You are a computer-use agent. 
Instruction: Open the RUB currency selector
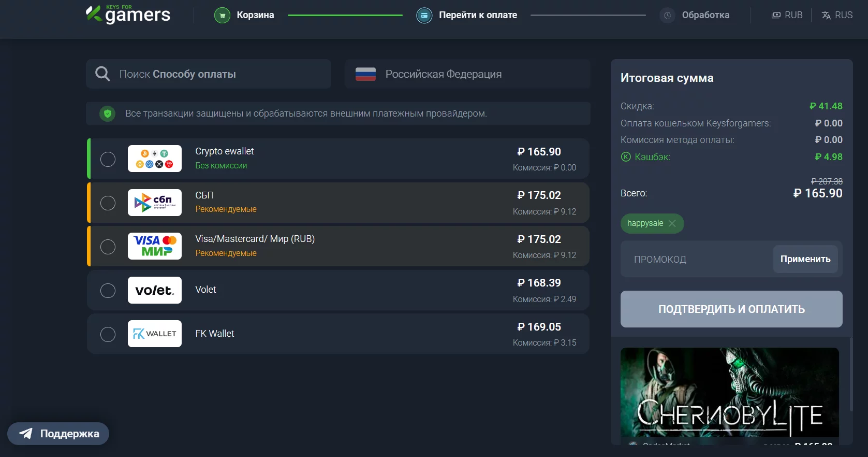click(x=787, y=15)
